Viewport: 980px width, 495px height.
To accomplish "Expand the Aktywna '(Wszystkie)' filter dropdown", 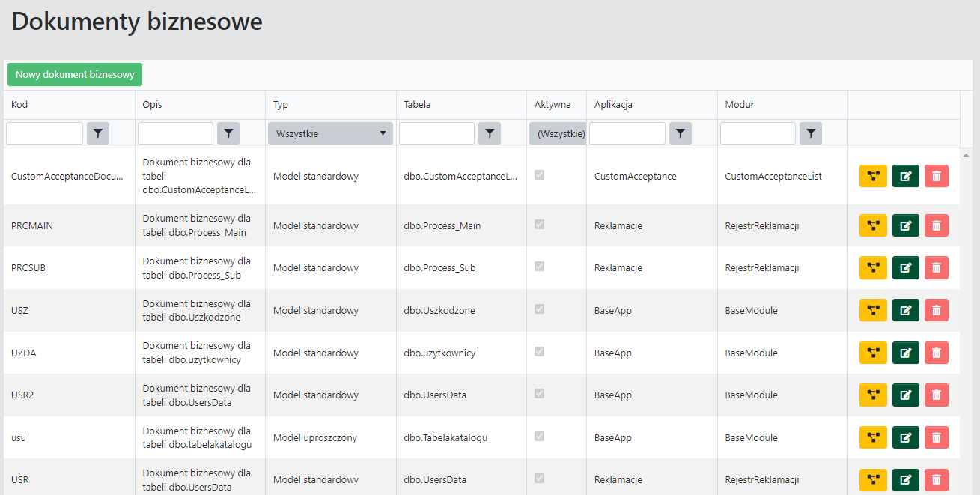I will point(558,133).
